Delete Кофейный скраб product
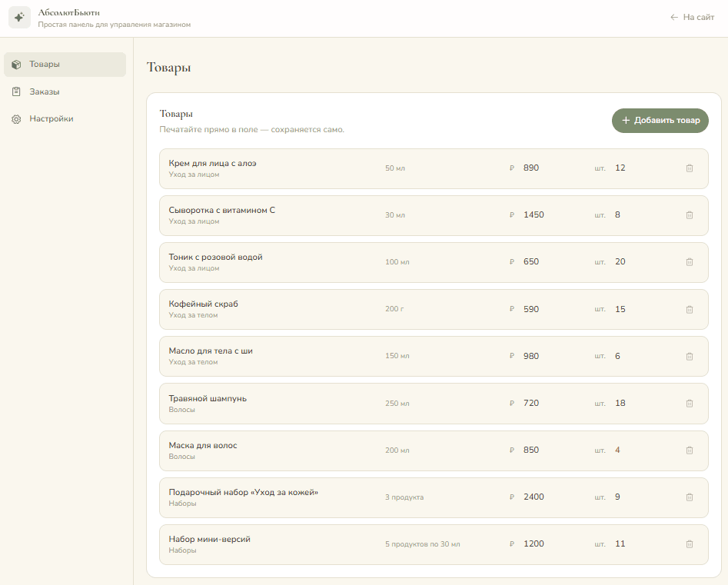The width and height of the screenshot is (728, 585). pos(690,309)
